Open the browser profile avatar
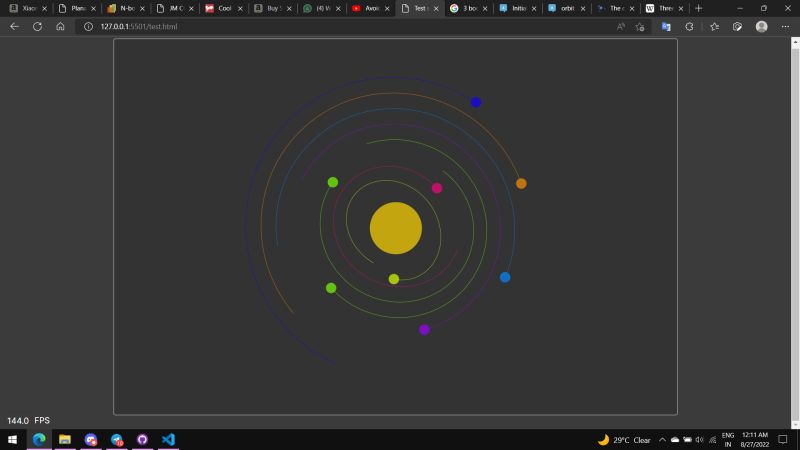This screenshot has width=800, height=450. [x=761, y=27]
